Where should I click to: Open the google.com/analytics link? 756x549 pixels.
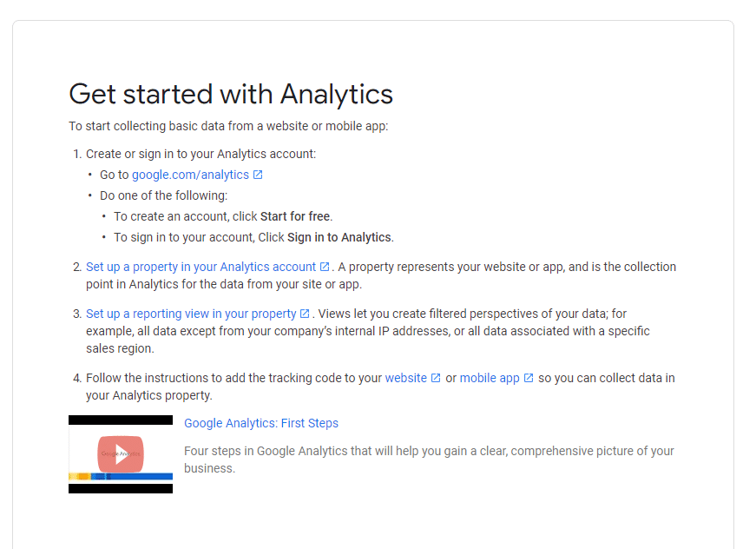click(190, 175)
